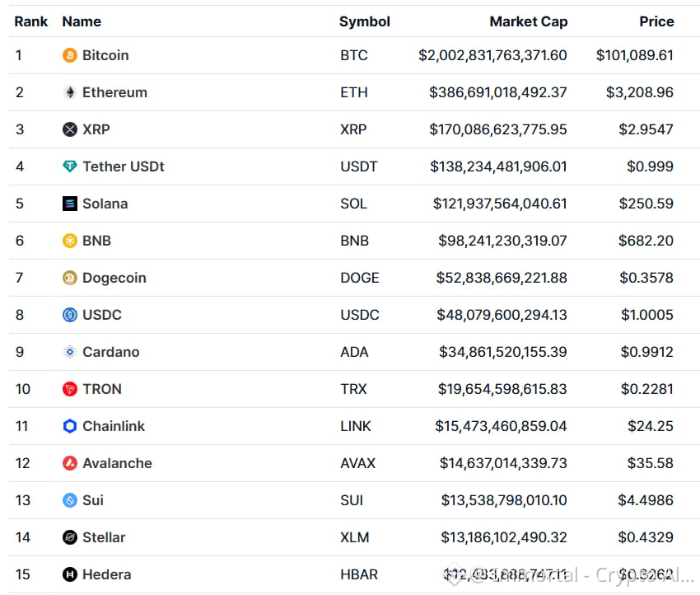The image size is (700, 595).
Task: Open the TRON name link
Action: coord(102,389)
